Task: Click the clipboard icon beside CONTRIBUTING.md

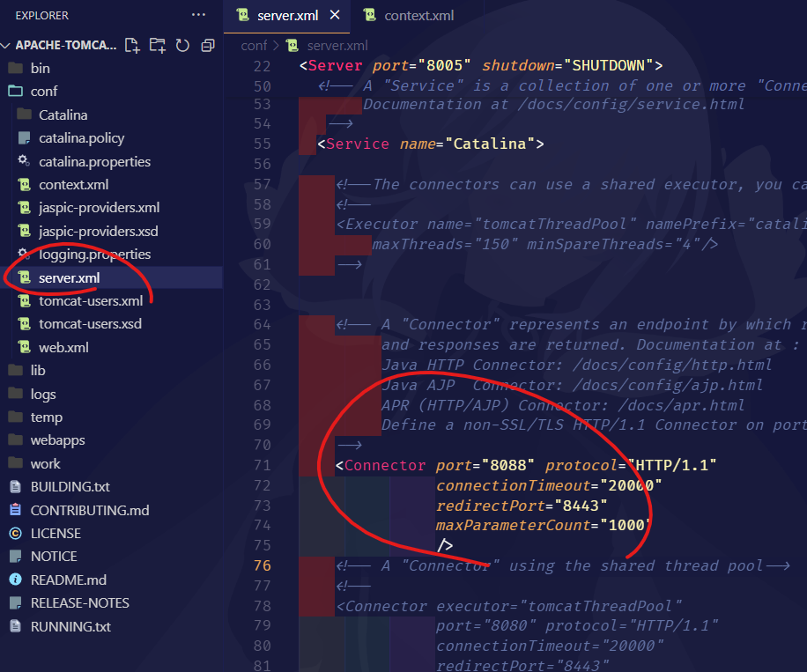Action: coord(16,510)
